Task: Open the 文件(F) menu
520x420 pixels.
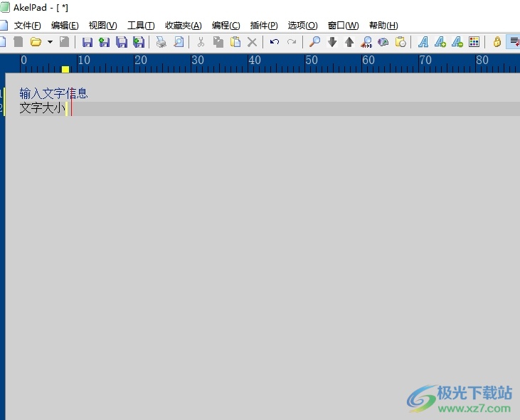Action: pyautogui.click(x=27, y=25)
